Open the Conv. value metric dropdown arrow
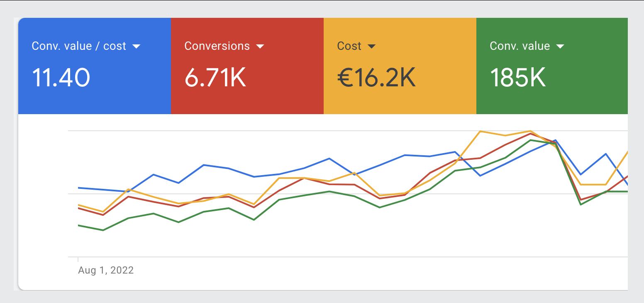644x303 pixels. coord(560,46)
